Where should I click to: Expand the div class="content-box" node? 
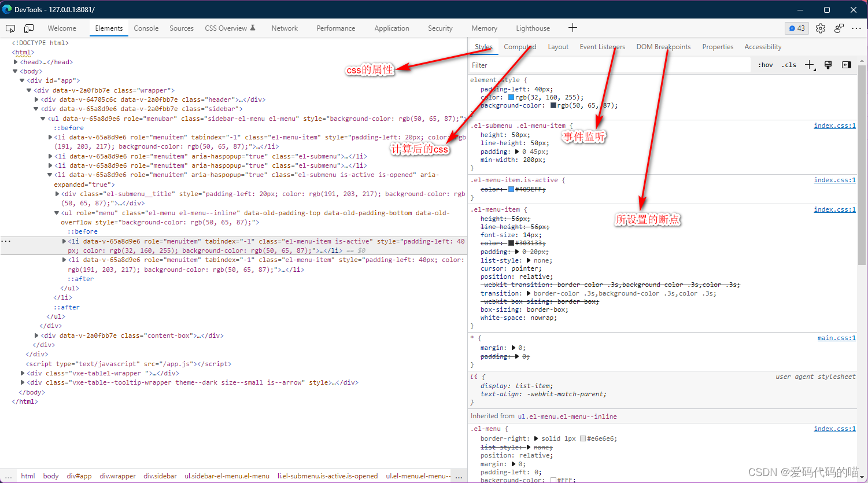(36, 335)
